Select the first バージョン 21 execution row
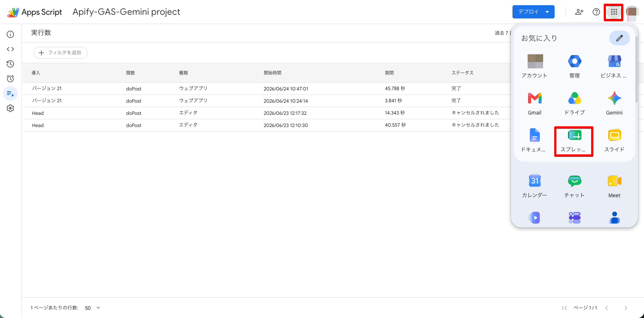Viewport: 644px width, 318px height. tap(267, 89)
